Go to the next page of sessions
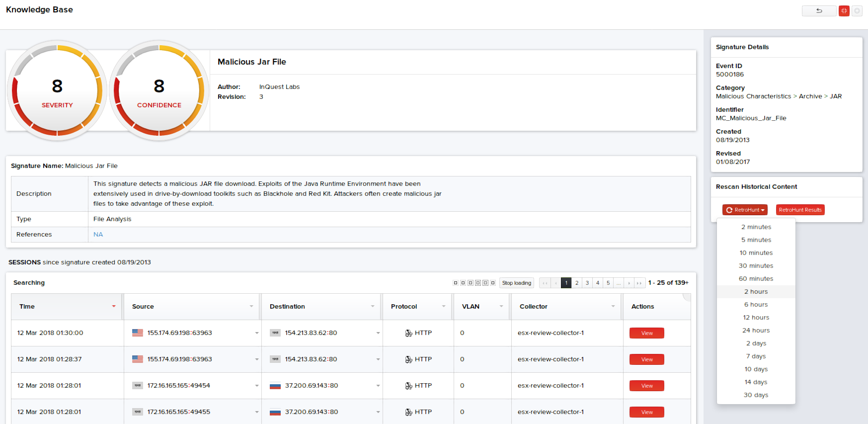This screenshot has width=868, height=424. (629, 283)
